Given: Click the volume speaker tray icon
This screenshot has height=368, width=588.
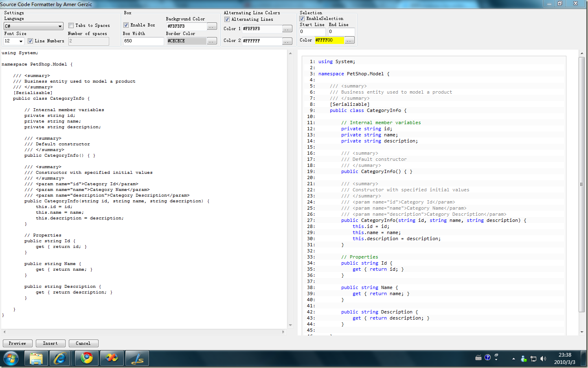Looking at the screenshot, I should 543,359.
